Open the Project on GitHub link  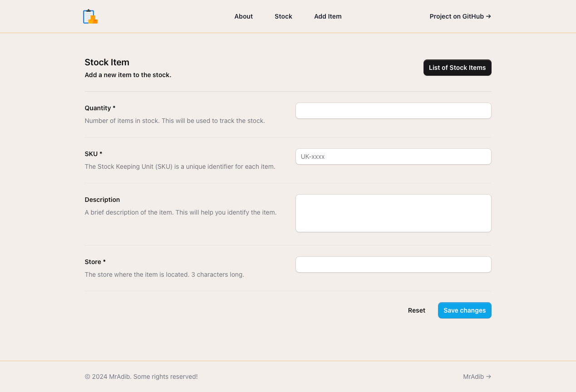[x=457, y=16]
